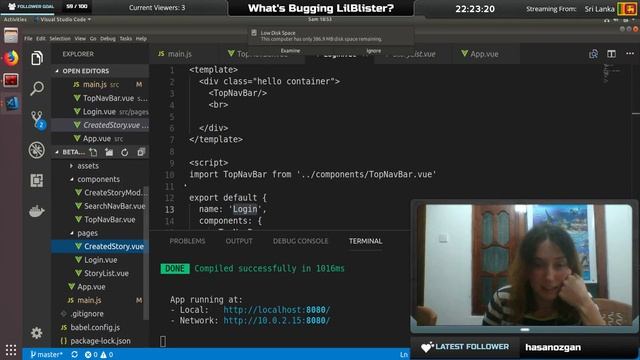Viewport: 640px width, 360px height.
Task: Open the Visual Studio Code app menu dropdown
Action: tap(64, 19)
